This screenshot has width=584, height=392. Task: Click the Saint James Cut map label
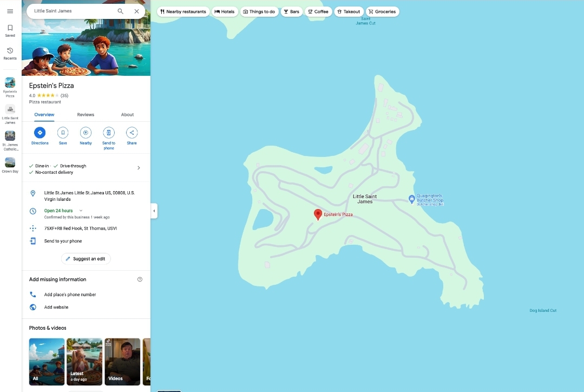point(366,21)
